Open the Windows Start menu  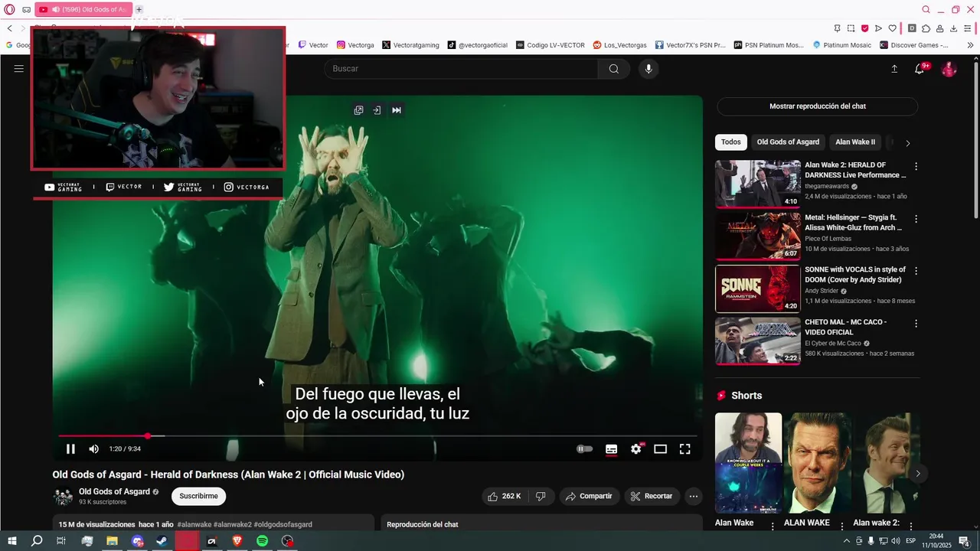tap(11, 541)
